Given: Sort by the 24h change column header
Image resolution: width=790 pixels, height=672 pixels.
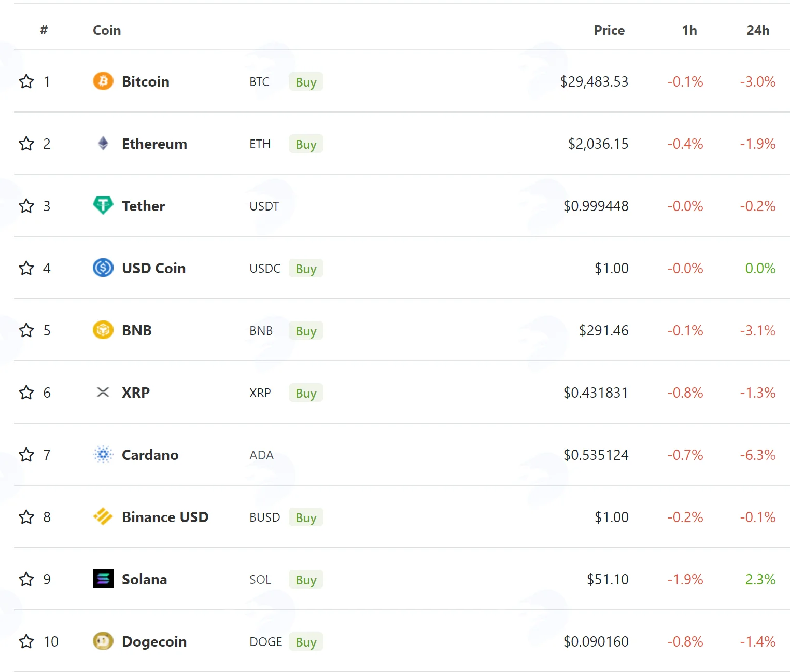Looking at the screenshot, I should (x=758, y=30).
